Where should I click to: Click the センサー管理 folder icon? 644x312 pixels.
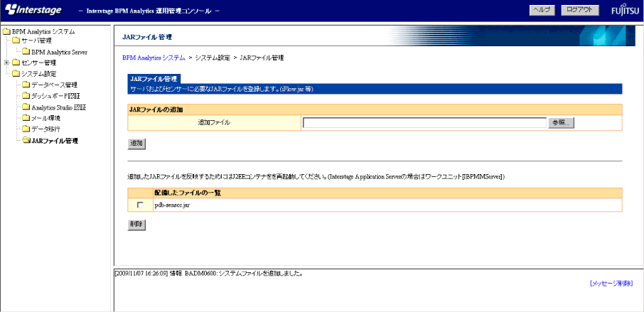tap(16, 63)
